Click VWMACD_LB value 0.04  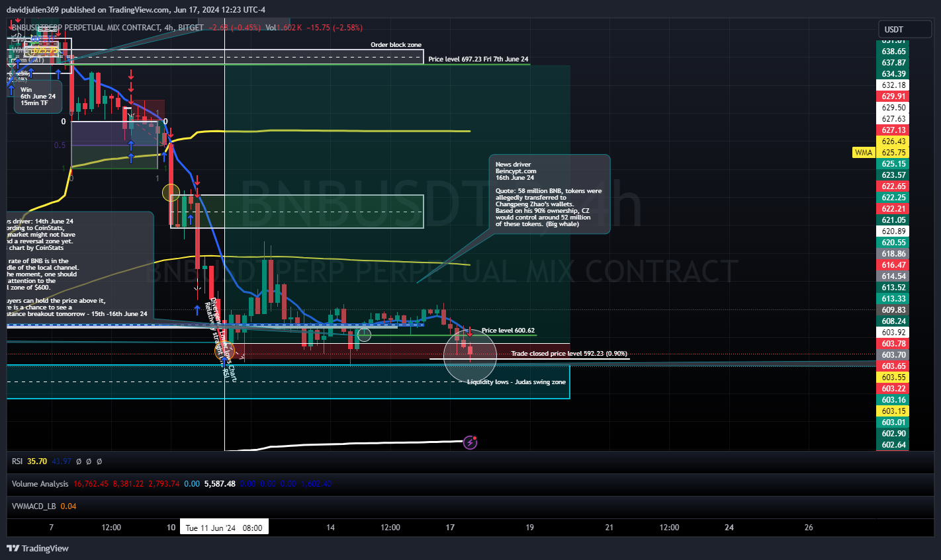coord(68,506)
